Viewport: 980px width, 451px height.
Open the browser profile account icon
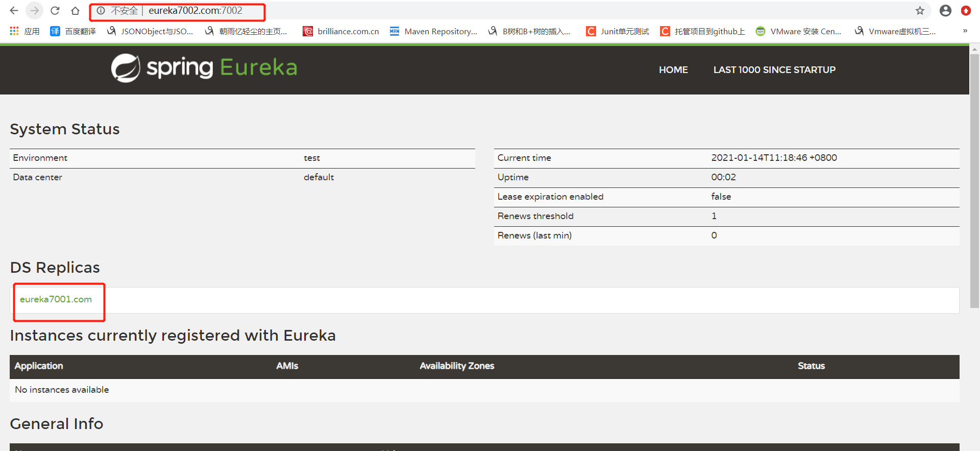945,11
